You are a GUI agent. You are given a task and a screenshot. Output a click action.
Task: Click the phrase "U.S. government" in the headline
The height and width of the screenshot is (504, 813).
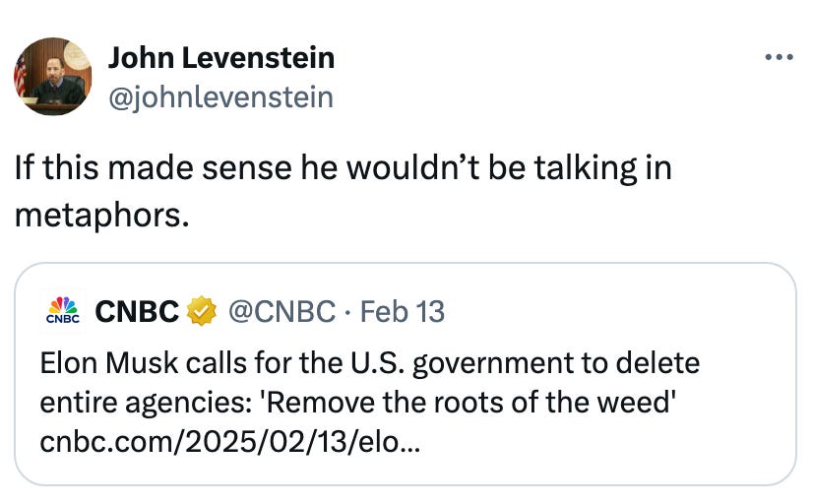(x=462, y=363)
